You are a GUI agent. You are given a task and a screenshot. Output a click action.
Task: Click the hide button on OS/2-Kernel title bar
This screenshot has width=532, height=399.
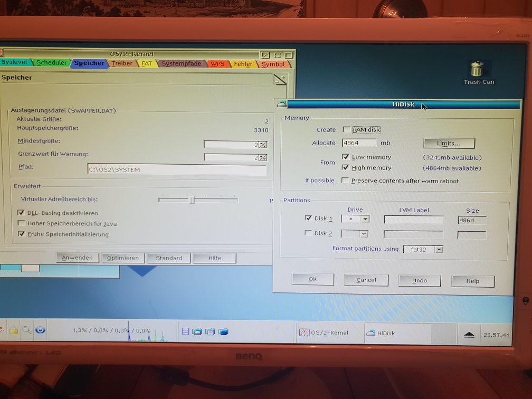[x=265, y=55]
